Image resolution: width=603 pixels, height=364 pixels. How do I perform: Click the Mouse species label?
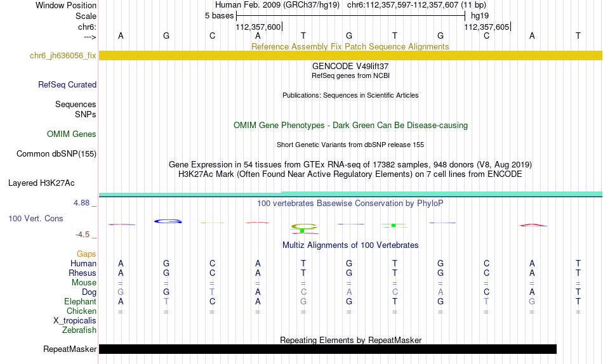tap(84, 283)
